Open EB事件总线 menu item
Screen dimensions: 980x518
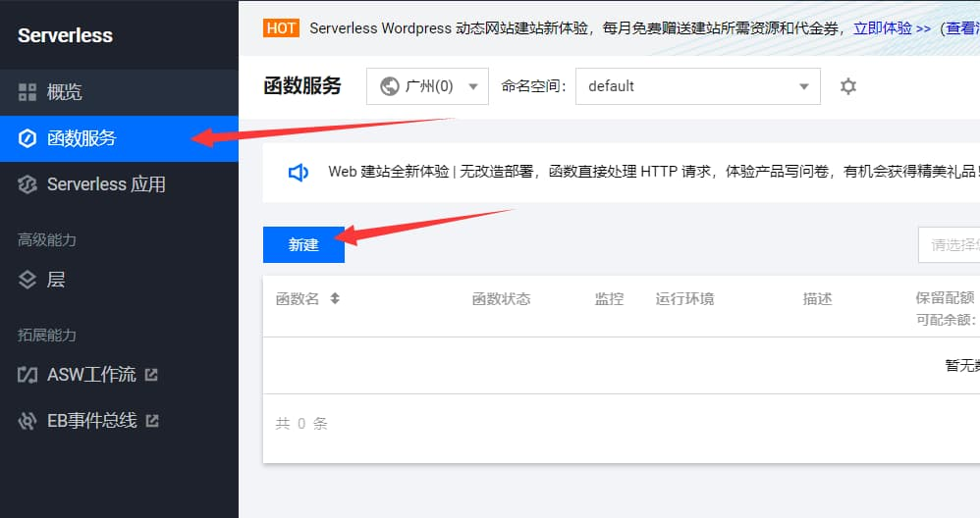coord(119,421)
